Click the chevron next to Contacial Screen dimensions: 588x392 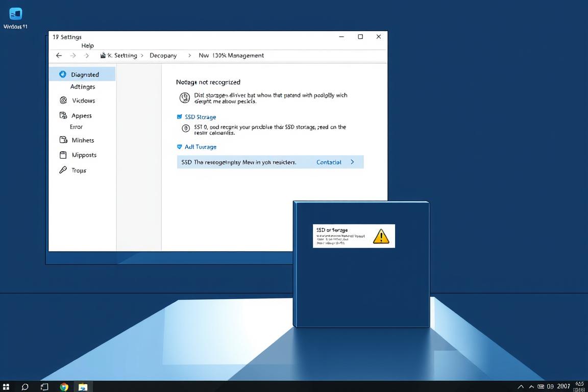pos(352,162)
